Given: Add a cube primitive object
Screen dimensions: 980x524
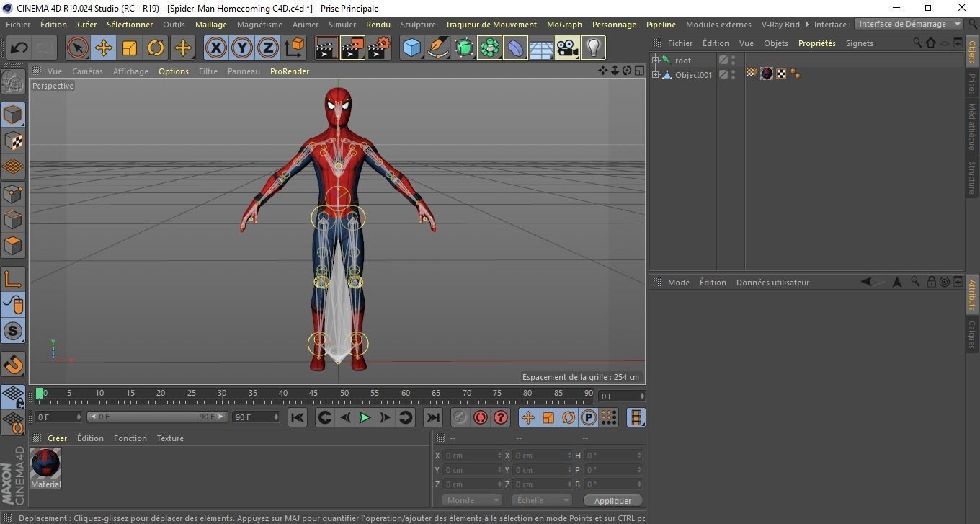Looking at the screenshot, I should coord(411,48).
